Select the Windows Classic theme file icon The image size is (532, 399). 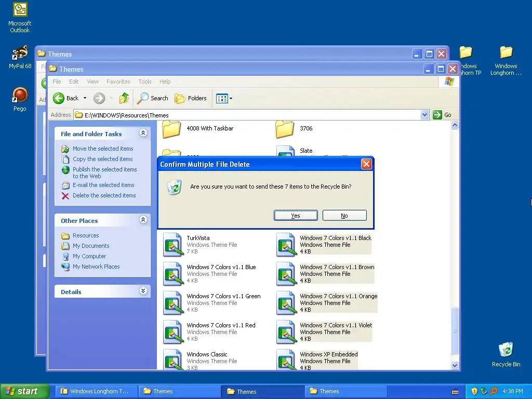click(173, 360)
